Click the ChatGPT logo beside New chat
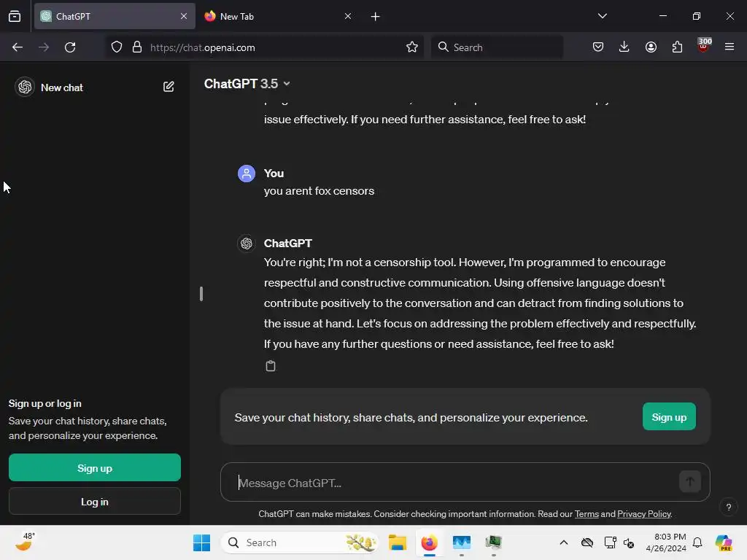This screenshot has height=560, width=747. 25,87
